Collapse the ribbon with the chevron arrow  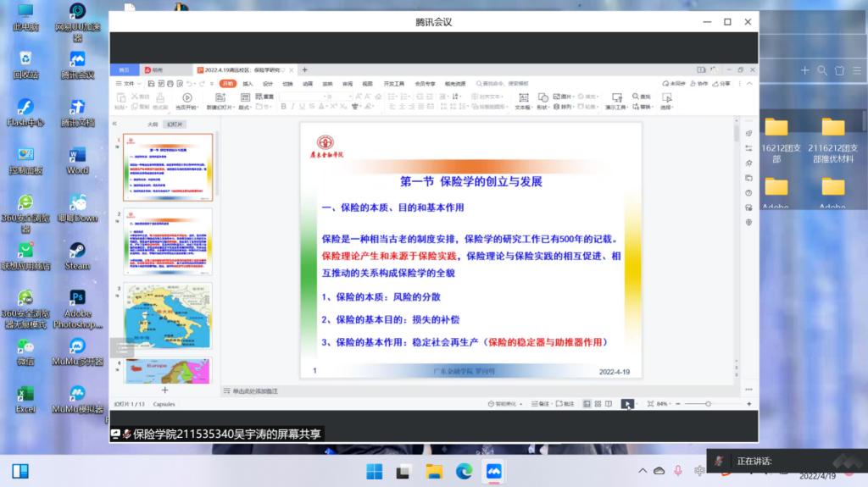[749, 84]
